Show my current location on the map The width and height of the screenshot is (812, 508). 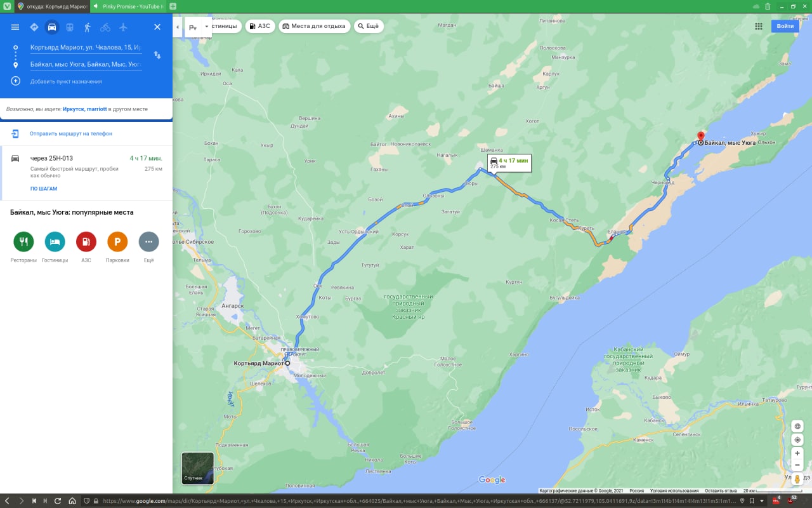797,439
